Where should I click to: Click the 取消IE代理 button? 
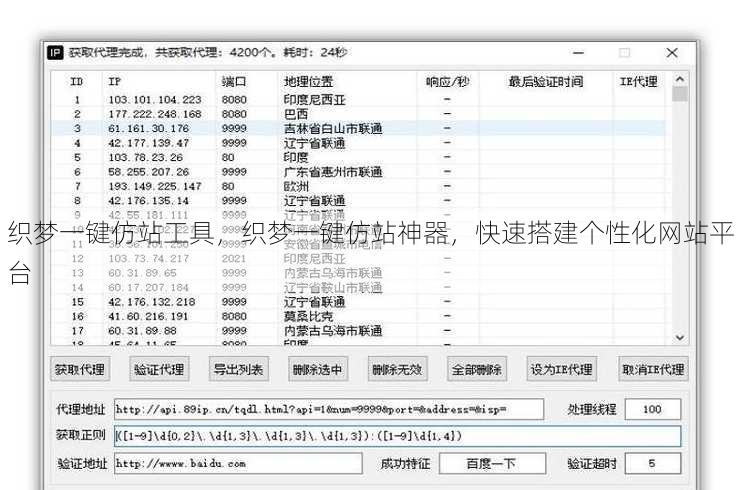[x=653, y=369]
